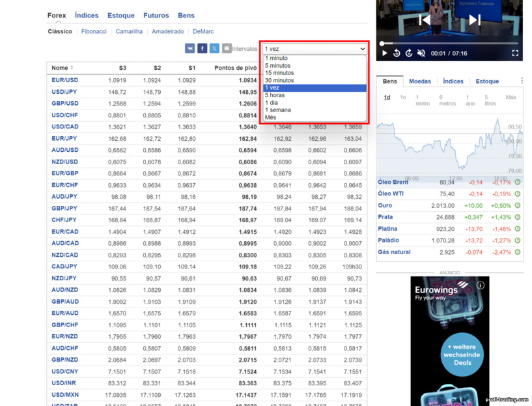Select Amadeirado pivot type

[x=167, y=31]
